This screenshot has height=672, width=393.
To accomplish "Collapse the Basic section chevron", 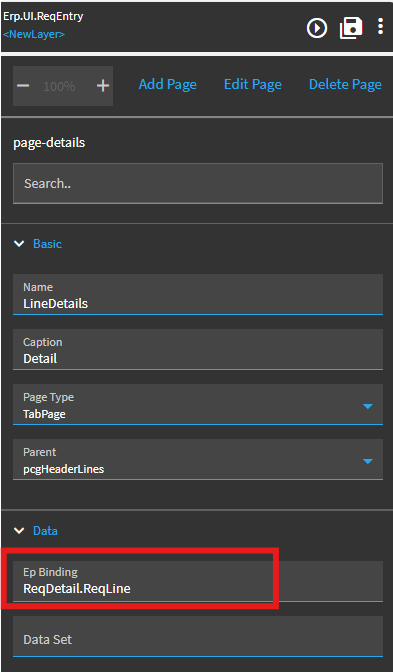I will click(x=19, y=244).
